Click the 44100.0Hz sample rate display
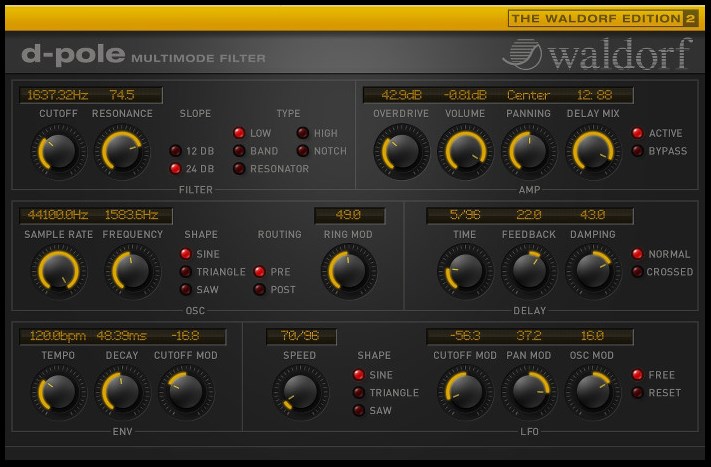Screen dimensions: 711x467 point(58,214)
